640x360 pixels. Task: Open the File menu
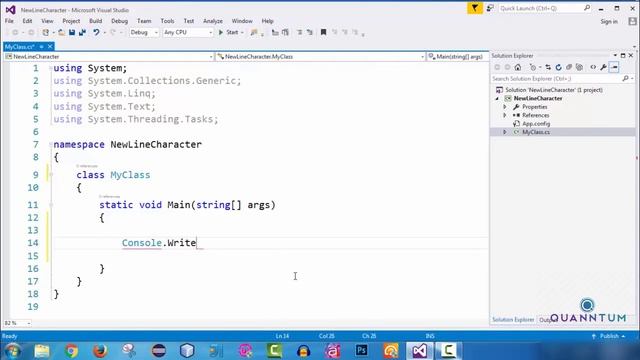click(9, 21)
